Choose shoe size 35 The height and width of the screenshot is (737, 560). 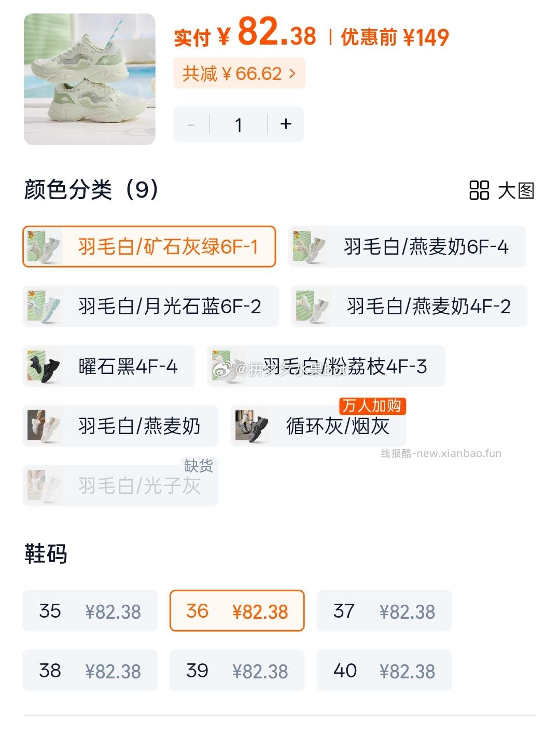[90, 610]
